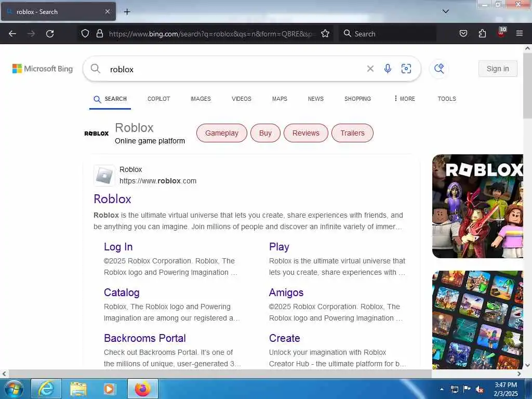This screenshot has height=399, width=532.
Task: Open the Action Center flag tray icon
Action: 467,389
